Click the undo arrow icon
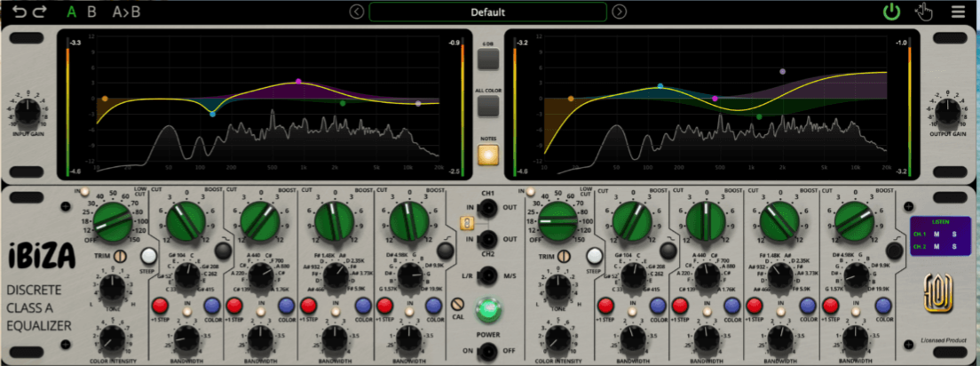 point(20,12)
